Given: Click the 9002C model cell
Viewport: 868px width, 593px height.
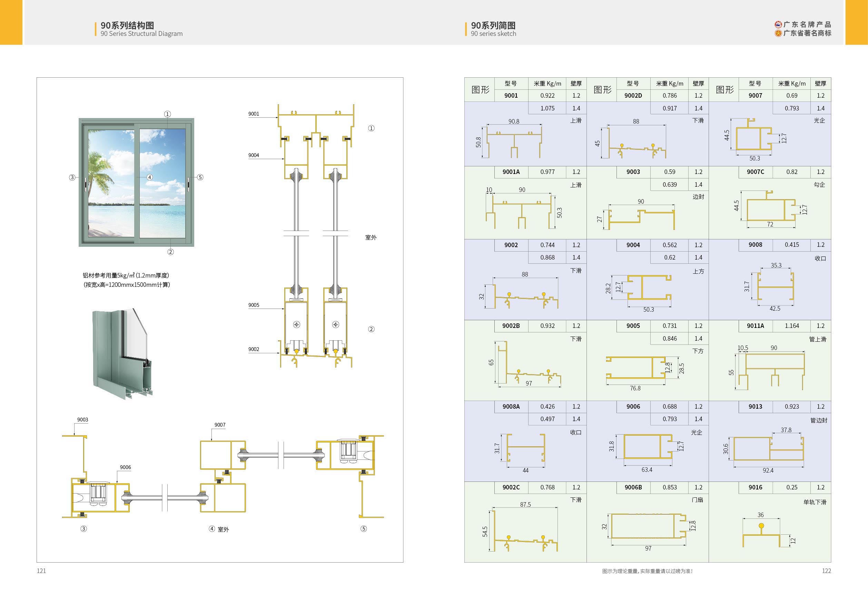Looking at the screenshot, I should pos(511,487).
